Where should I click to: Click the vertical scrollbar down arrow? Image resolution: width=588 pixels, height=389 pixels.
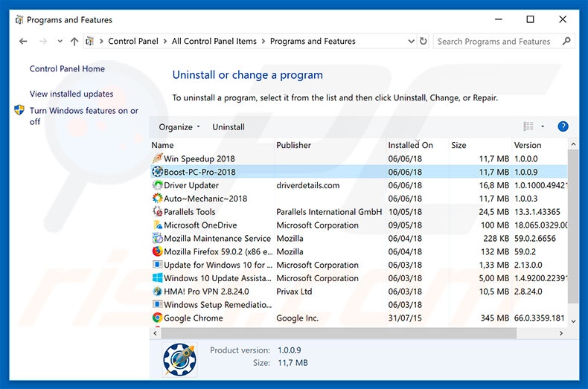click(x=573, y=321)
